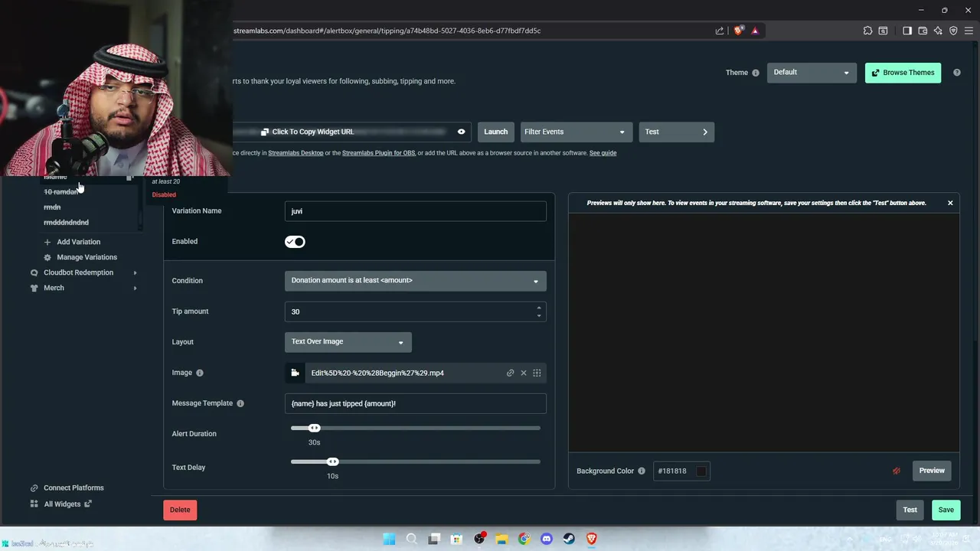Click the Brave VPN shield icon
Viewport: 980px width, 551px height.
(953, 31)
